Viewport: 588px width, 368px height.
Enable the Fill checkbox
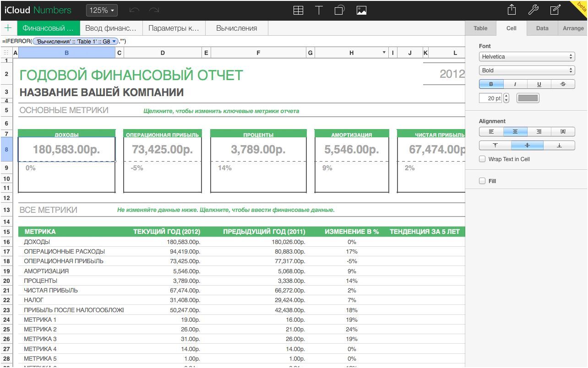tap(482, 181)
